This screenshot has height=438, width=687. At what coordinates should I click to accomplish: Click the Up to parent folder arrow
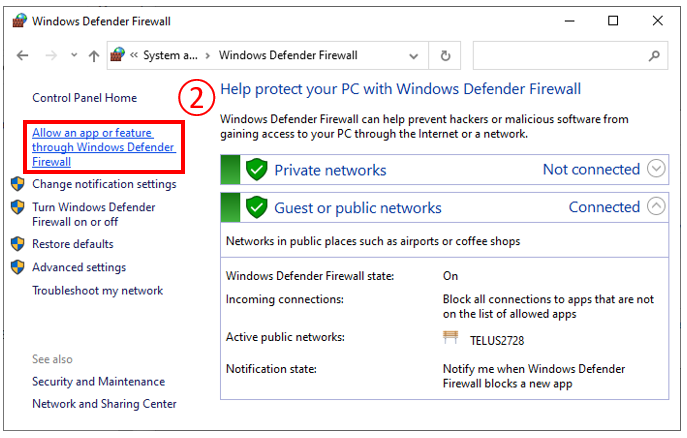(x=94, y=56)
